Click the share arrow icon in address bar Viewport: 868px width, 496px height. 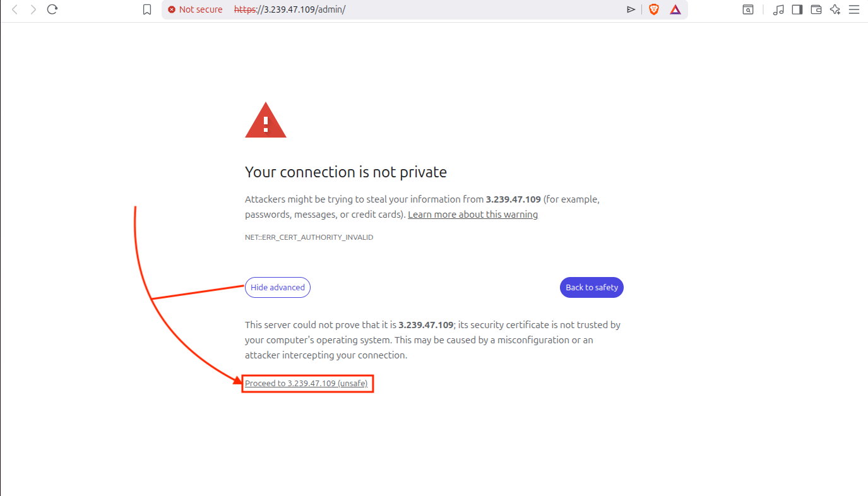pyautogui.click(x=631, y=9)
